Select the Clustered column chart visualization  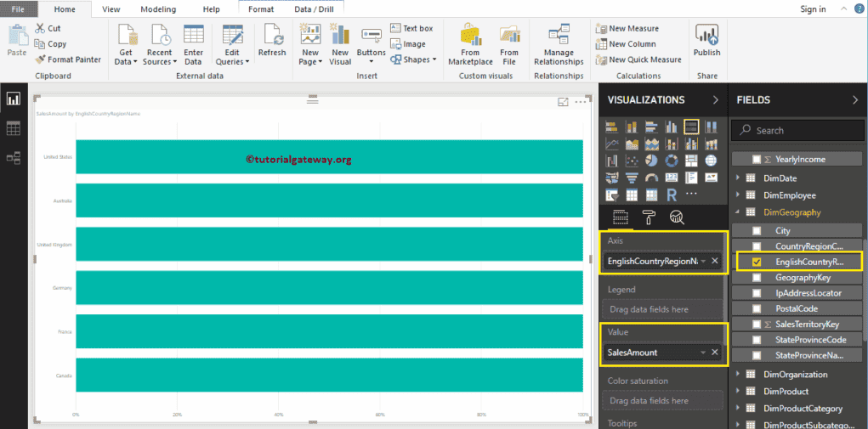click(x=672, y=127)
